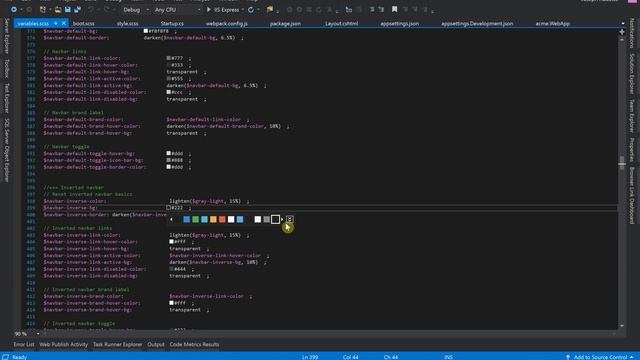Click the editor scroll down arrow
Screen dimensions: 640x360
pyautogui.click(x=622, y=326)
